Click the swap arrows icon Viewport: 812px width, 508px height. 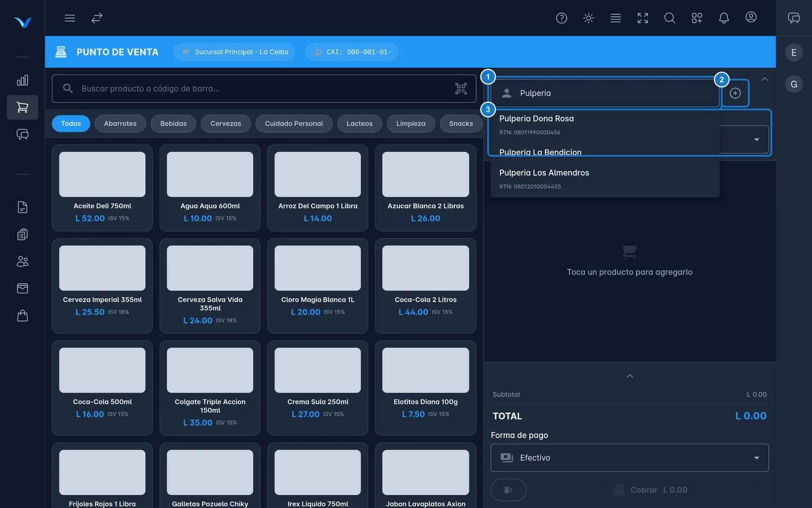tap(97, 18)
